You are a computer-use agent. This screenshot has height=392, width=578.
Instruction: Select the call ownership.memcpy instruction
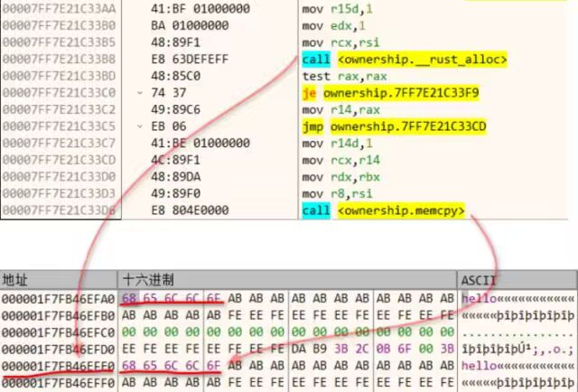pyautogui.click(x=384, y=210)
